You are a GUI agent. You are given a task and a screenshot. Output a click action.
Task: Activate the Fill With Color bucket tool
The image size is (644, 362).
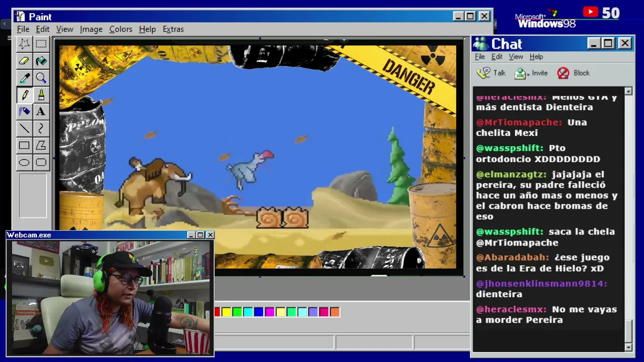pyautogui.click(x=41, y=61)
